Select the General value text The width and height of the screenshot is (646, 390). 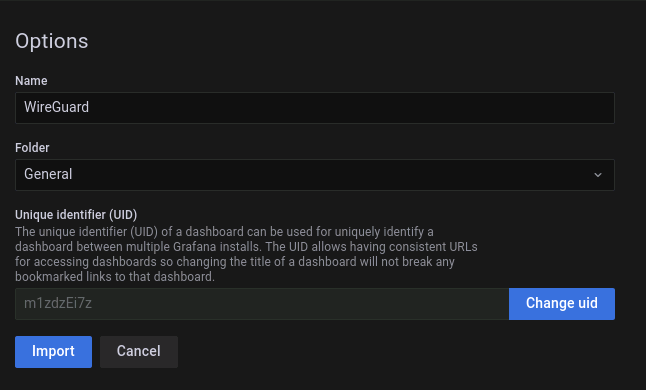click(48, 174)
